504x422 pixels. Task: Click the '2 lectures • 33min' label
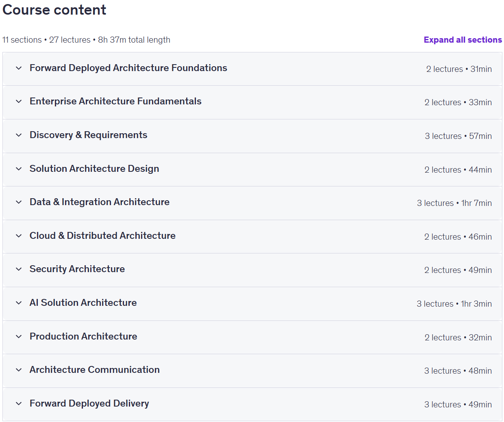[x=458, y=102]
